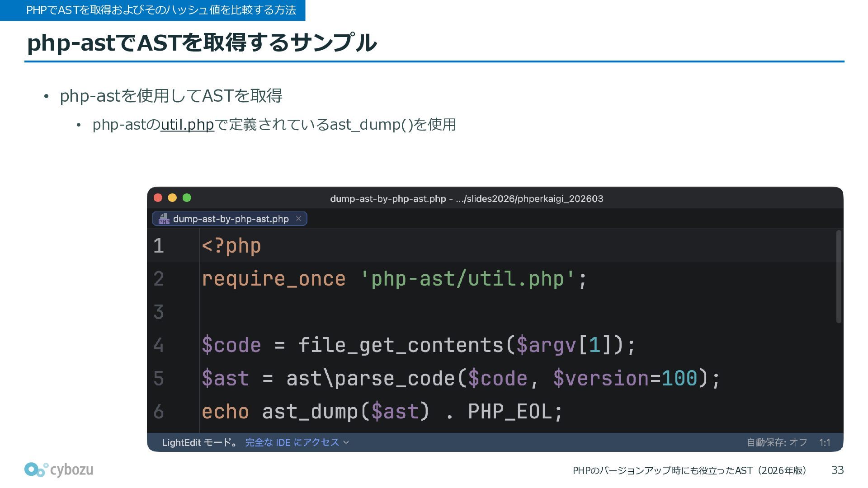The height and width of the screenshot is (488, 868).
Task: Place cursor on the <?php opening tag
Action: [231, 246]
